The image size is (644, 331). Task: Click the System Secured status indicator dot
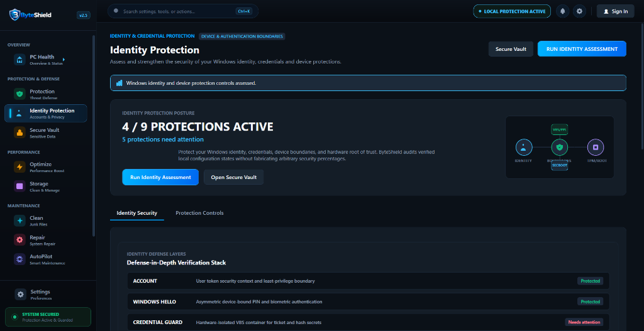pyautogui.click(x=15, y=317)
